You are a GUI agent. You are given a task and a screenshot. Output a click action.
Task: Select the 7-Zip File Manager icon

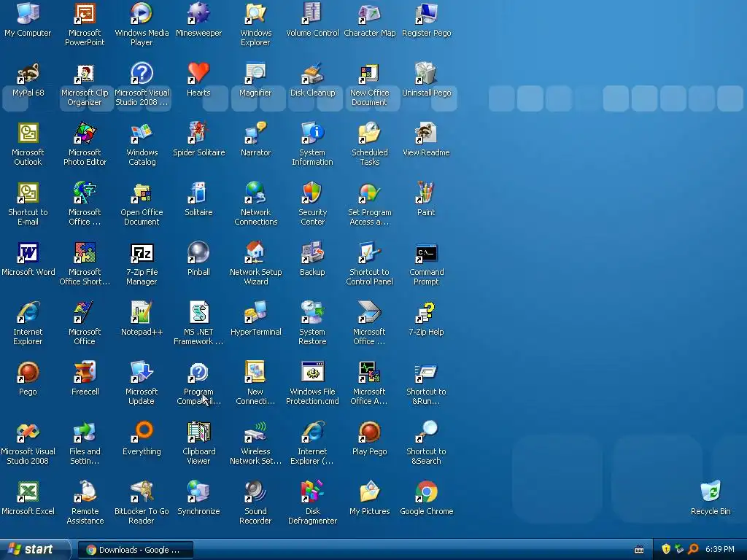coord(142,252)
